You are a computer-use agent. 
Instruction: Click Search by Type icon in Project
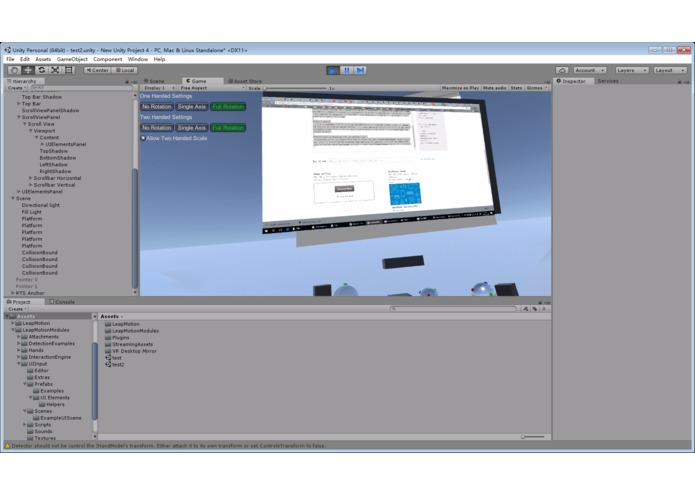[526, 309]
